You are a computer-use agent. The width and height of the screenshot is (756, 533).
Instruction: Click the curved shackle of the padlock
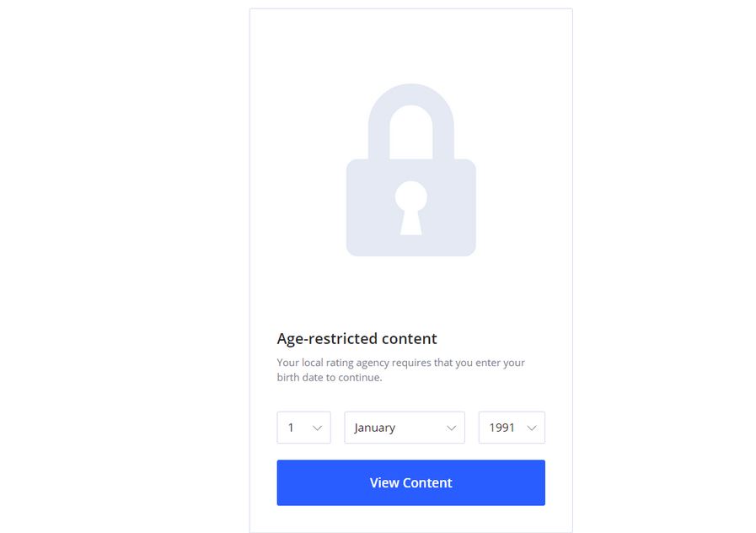coord(410,121)
